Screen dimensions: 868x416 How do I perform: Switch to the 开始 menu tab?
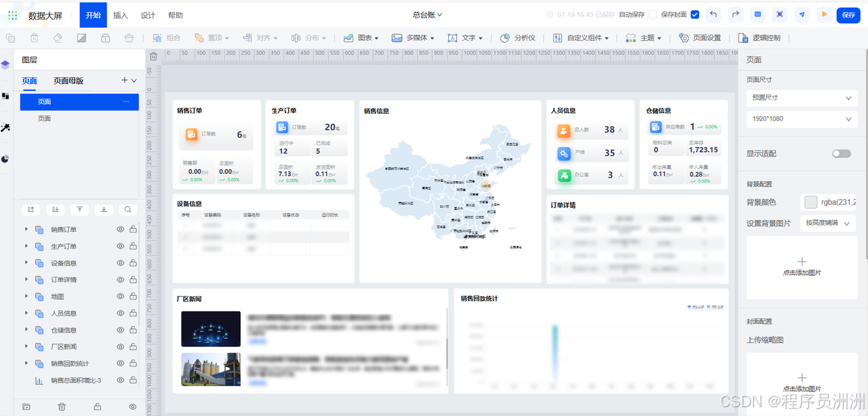pyautogui.click(x=93, y=15)
